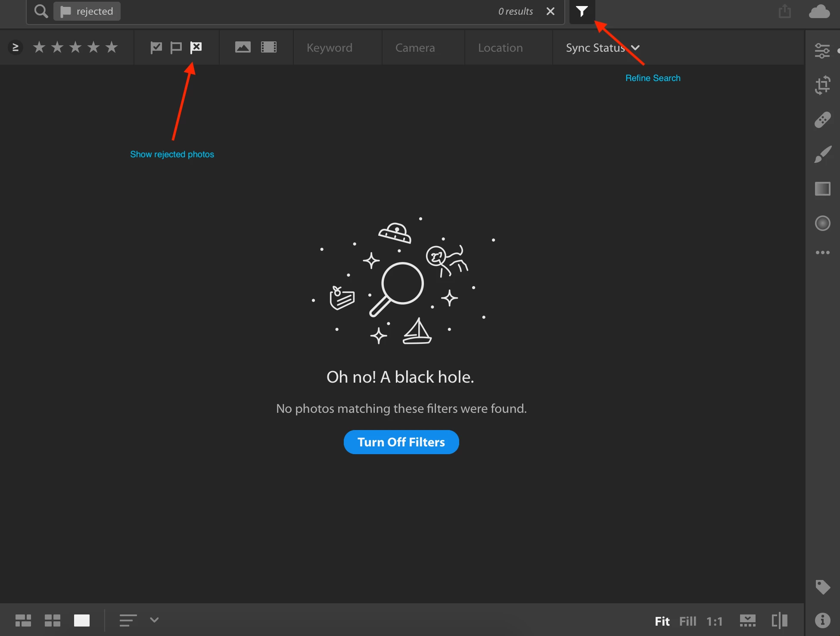Open the Info panel icon
The image size is (840, 636).
(x=822, y=620)
